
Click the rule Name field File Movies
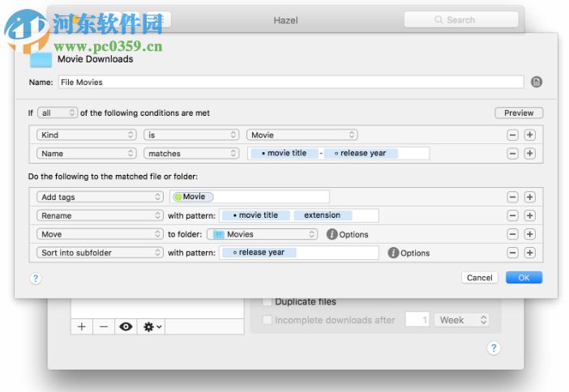291,82
